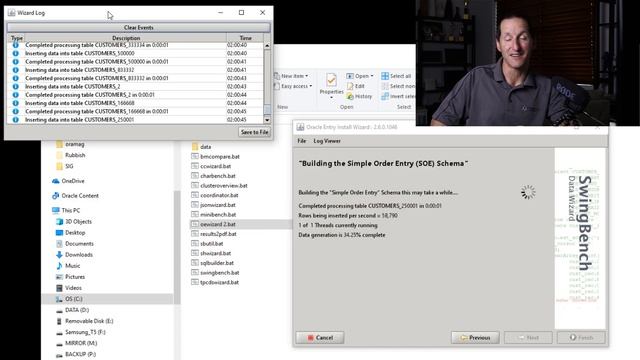Sort by the Type column header
Viewport: 640px width, 360px height.
16,38
